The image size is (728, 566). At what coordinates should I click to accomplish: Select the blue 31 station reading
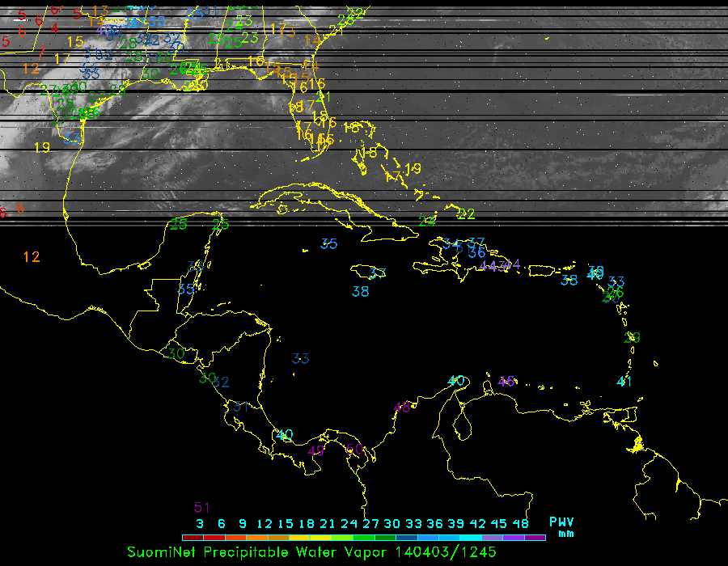coord(240,407)
